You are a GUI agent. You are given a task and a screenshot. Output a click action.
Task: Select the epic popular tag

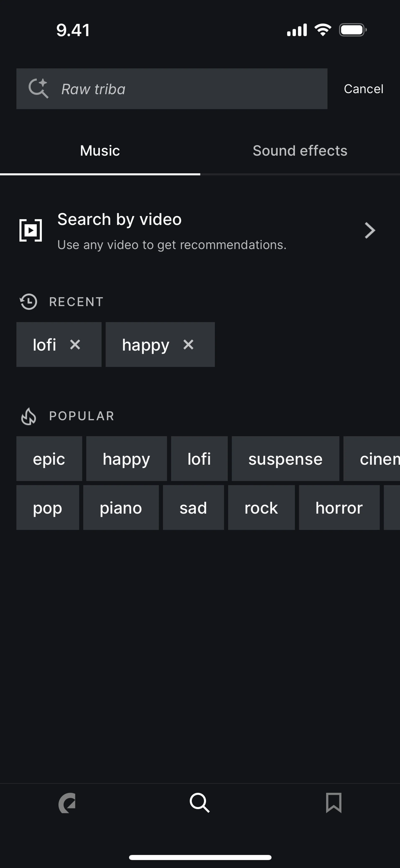point(49,459)
